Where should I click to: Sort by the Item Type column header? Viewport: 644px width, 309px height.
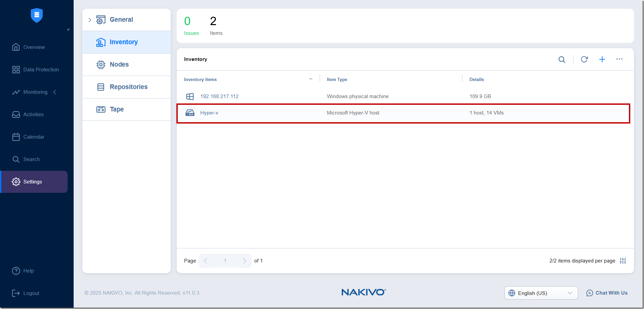tap(337, 79)
